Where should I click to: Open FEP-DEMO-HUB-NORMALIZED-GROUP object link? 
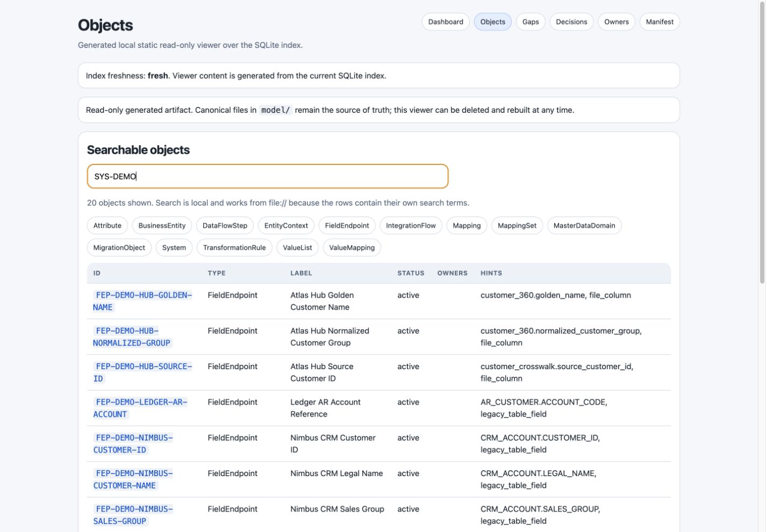pyautogui.click(x=132, y=337)
